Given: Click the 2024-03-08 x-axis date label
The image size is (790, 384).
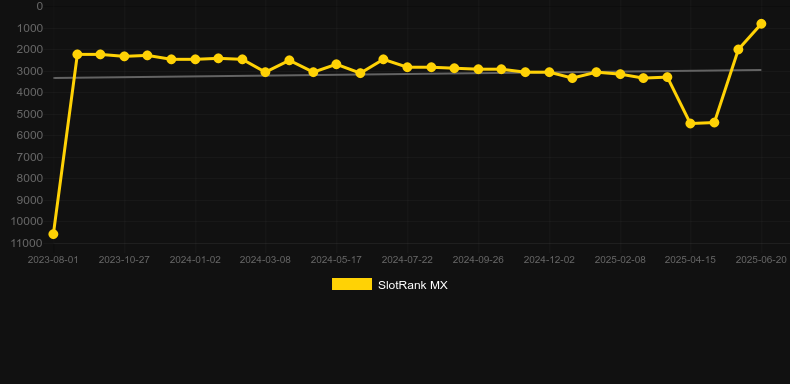Looking at the screenshot, I should (x=265, y=260).
